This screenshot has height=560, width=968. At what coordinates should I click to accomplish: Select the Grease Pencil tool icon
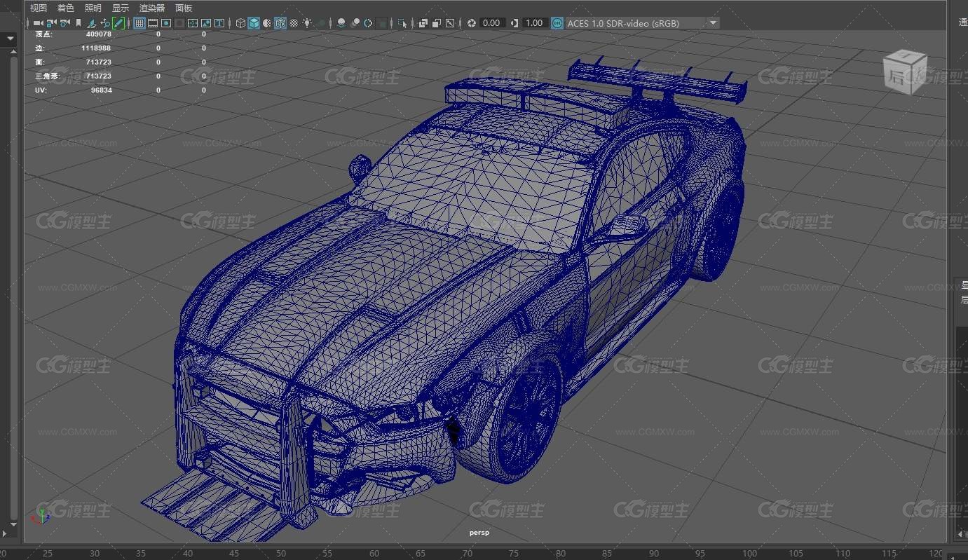click(118, 23)
